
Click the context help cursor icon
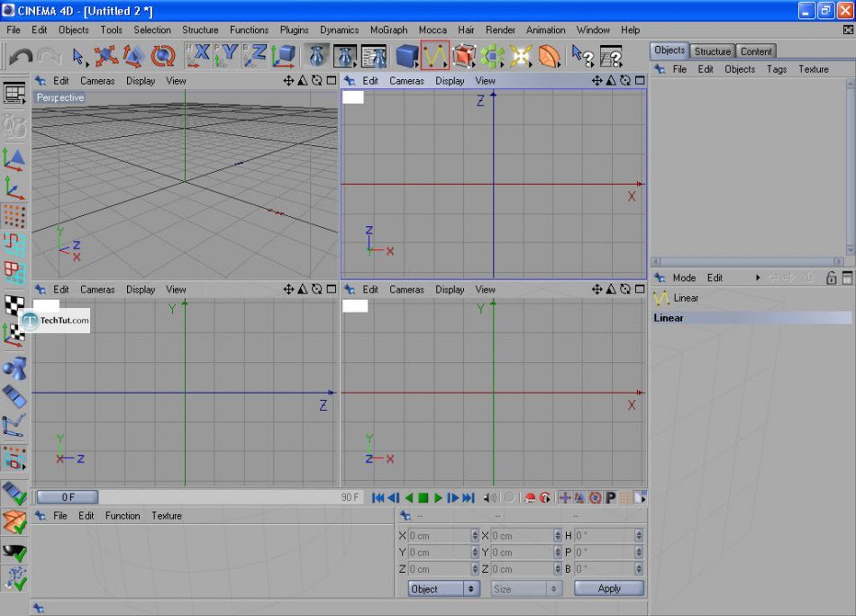pyautogui.click(x=582, y=56)
